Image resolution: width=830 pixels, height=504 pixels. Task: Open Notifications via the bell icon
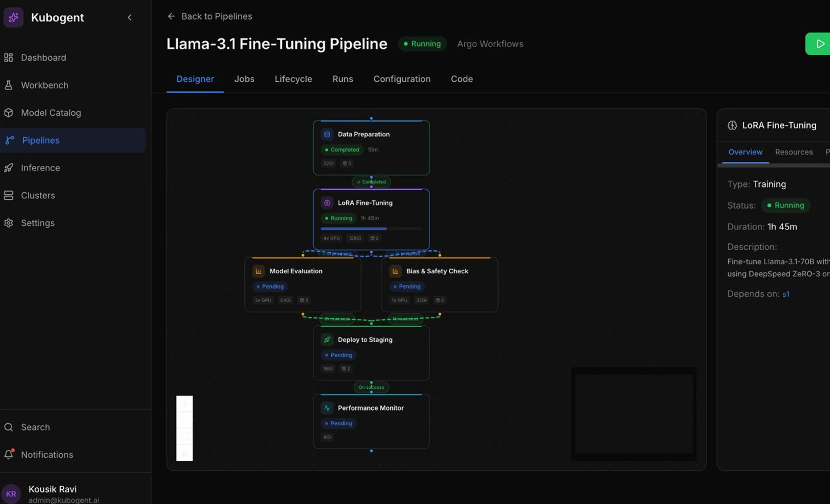(x=9, y=454)
